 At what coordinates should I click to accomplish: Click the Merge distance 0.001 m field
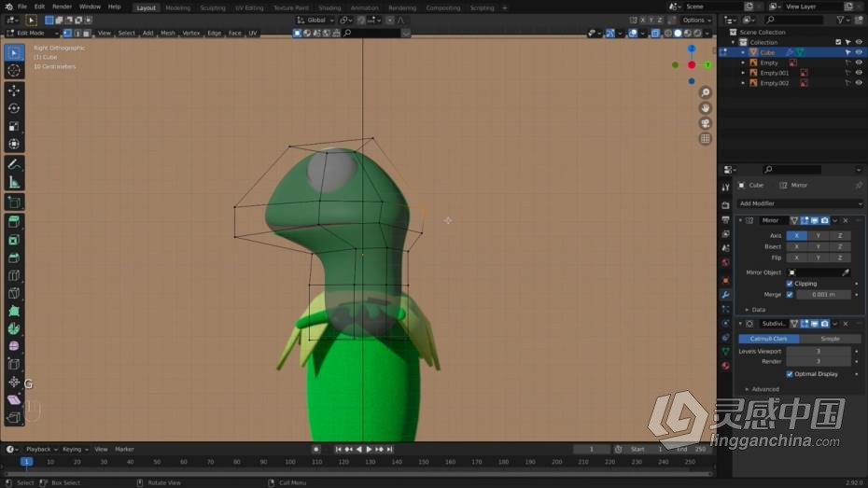[823, 294]
